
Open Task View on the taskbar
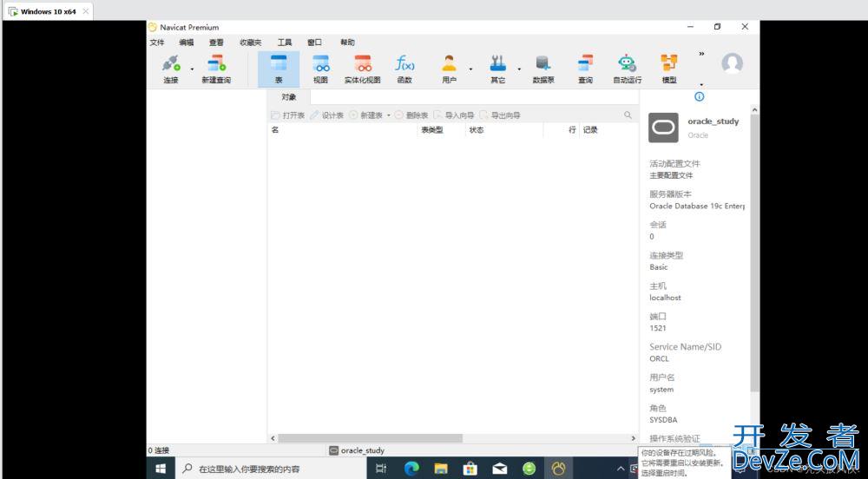click(x=381, y=469)
